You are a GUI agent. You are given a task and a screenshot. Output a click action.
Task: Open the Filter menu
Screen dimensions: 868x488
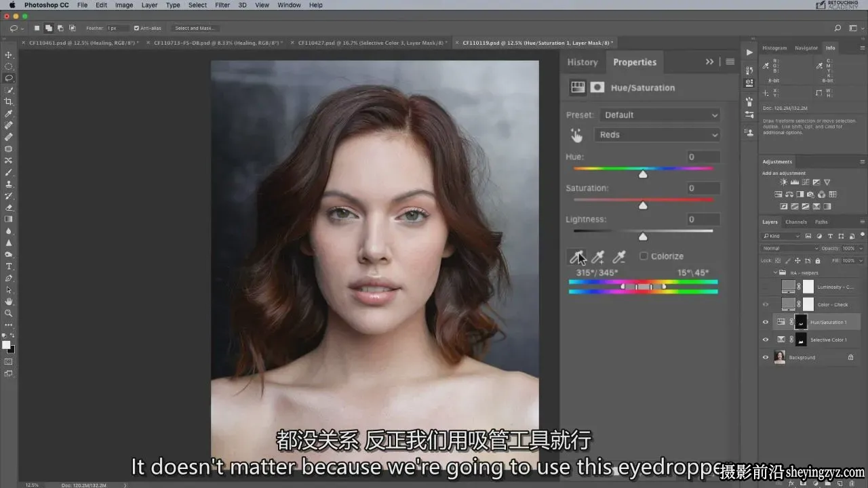click(x=222, y=5)
